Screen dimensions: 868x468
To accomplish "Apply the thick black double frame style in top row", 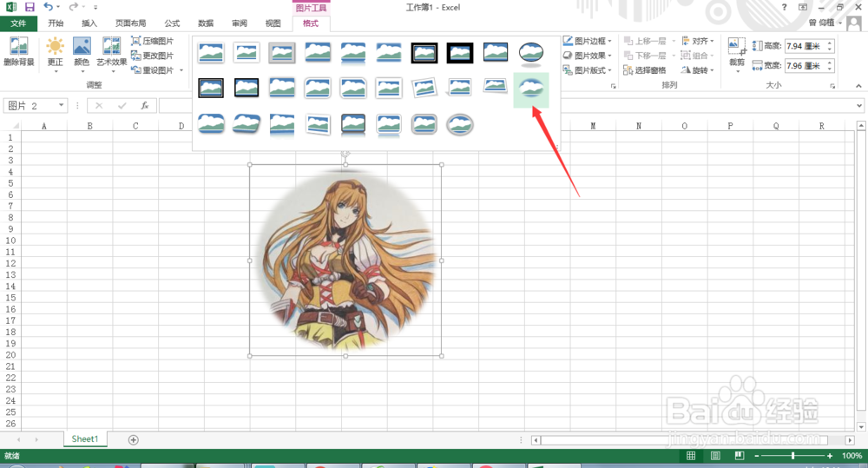I will (x=424, y=53).
